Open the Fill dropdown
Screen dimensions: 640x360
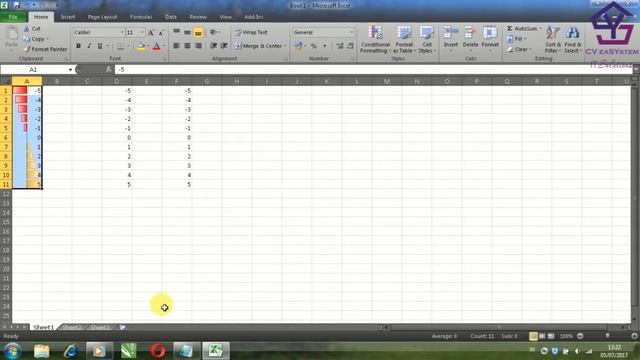coord(516,39)
